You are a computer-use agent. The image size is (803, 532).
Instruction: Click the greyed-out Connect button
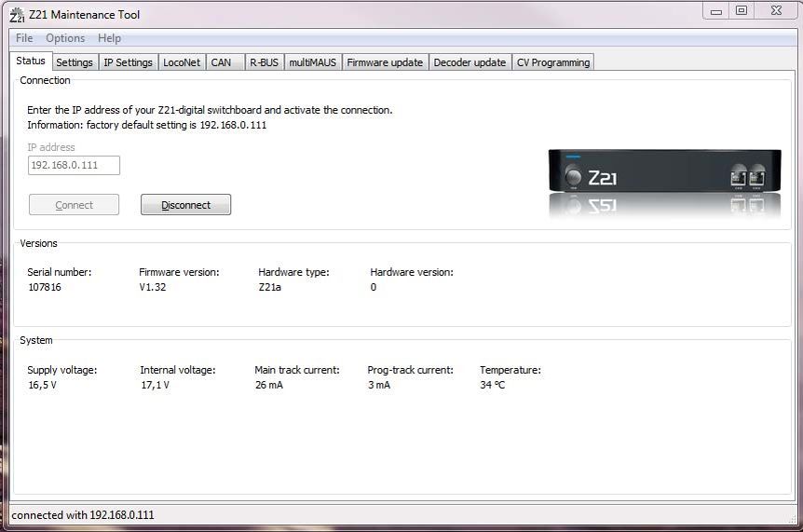point(75,205)
